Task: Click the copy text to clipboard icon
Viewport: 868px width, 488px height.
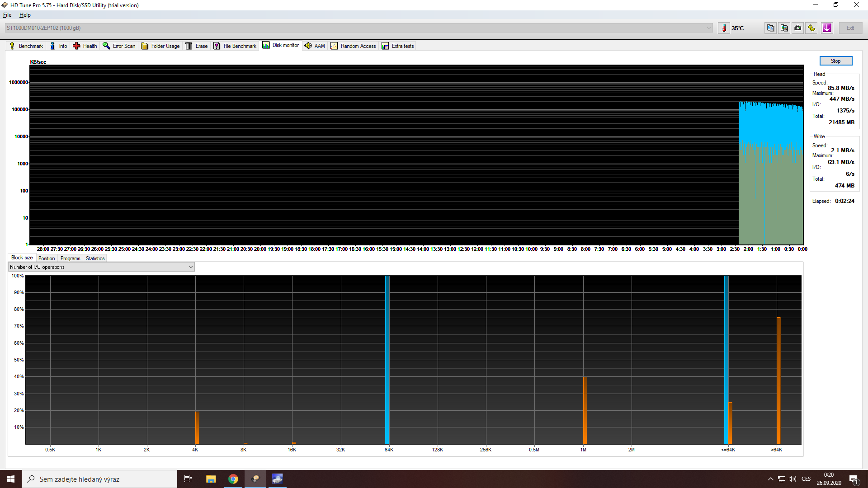Action: [x=770, y=28]
